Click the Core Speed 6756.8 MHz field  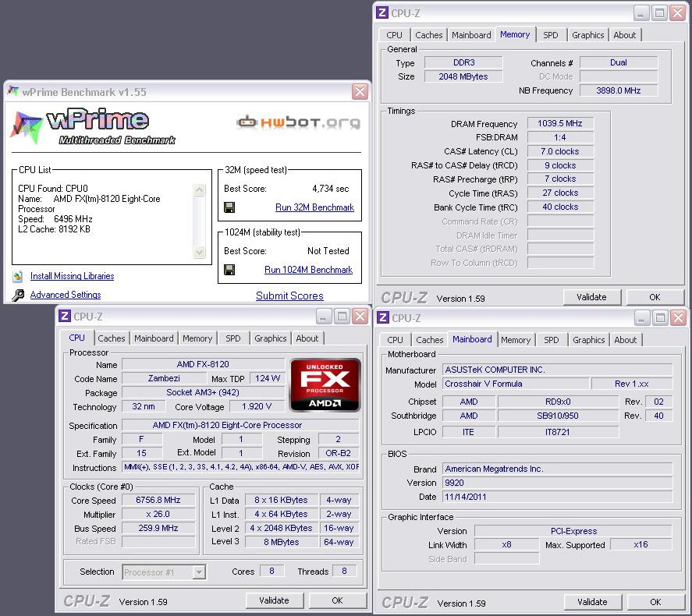click(x=158, y=500)
